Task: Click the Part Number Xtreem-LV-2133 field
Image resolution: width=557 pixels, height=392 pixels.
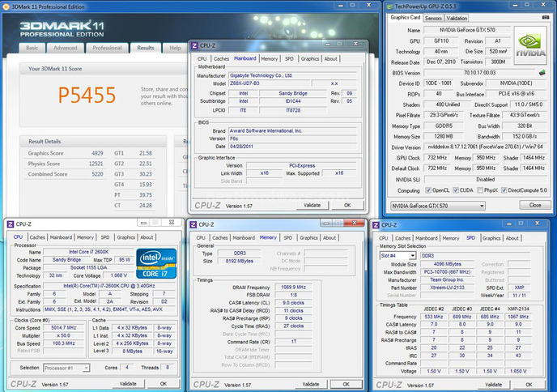Action: 447,288
